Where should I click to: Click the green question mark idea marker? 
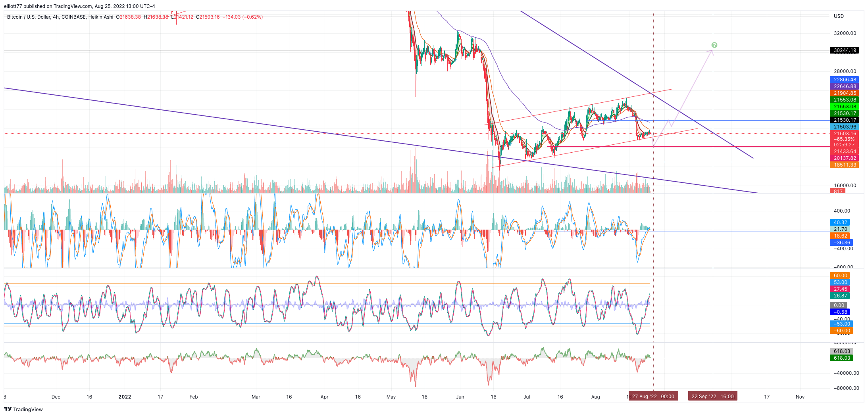click(x=714, y=45)
